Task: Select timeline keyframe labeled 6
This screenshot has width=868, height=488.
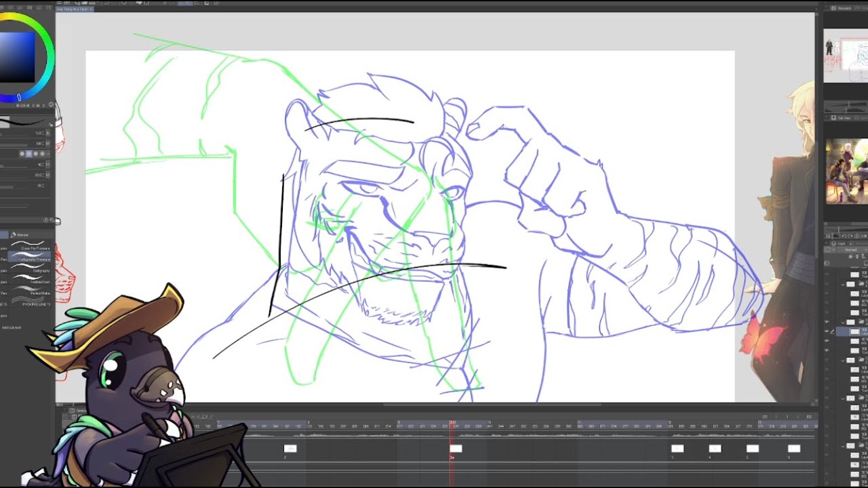Action: pos(793,449)
